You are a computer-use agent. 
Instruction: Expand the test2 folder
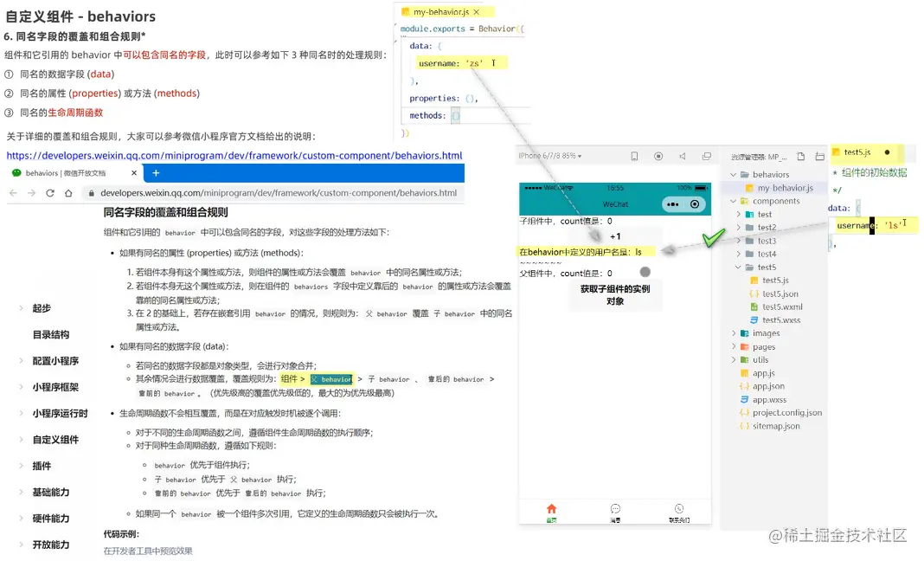(x=738, y=228)
